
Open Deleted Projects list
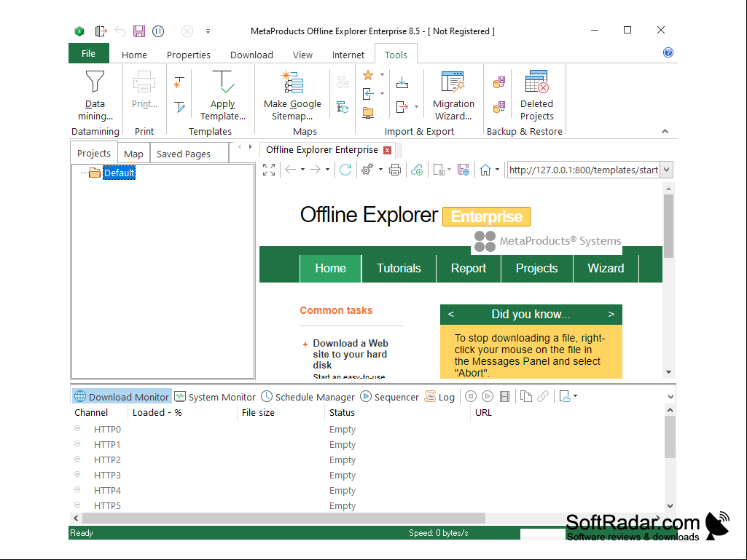(536, 95)
